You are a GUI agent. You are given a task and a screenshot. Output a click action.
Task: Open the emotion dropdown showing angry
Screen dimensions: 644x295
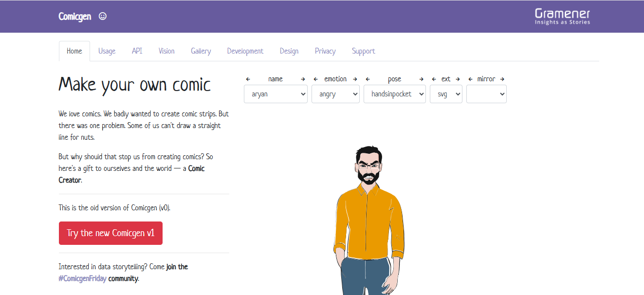[x=335, y=94]
